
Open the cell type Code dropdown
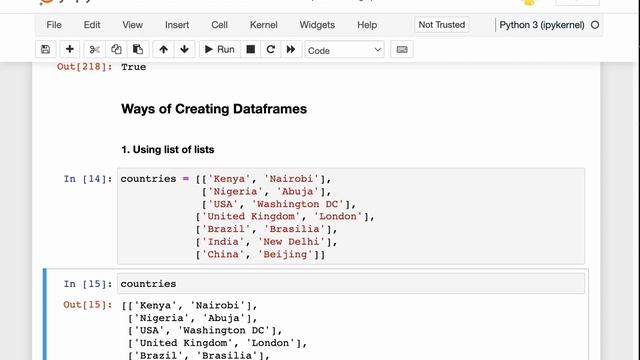click(344, 50)
